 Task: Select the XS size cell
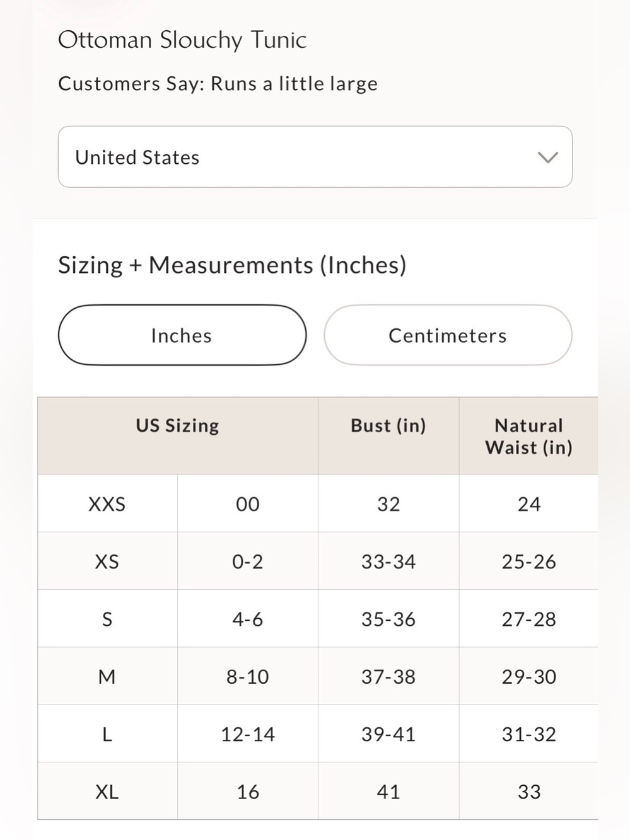point(107,561)
